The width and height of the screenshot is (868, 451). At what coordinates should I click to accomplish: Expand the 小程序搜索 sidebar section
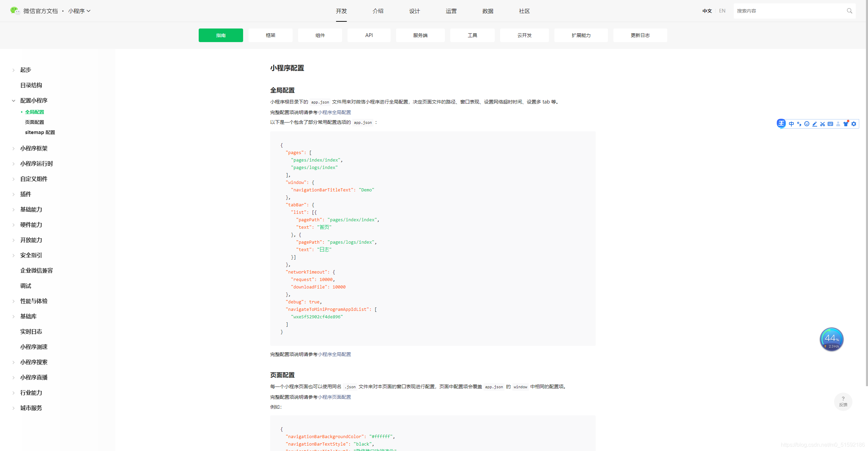(14, 362)
